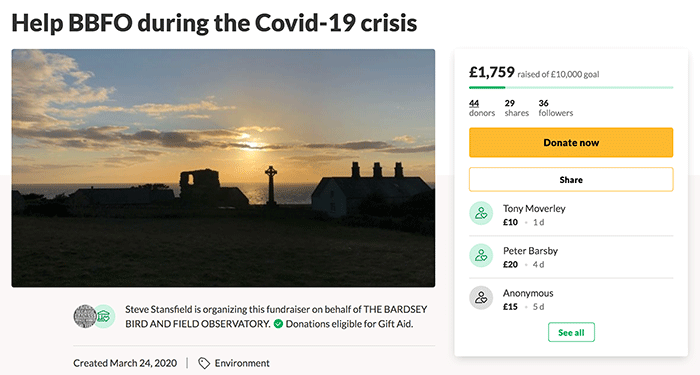Click the green charity building badge icon
The image size is (700, 375).
pos(104,316)
